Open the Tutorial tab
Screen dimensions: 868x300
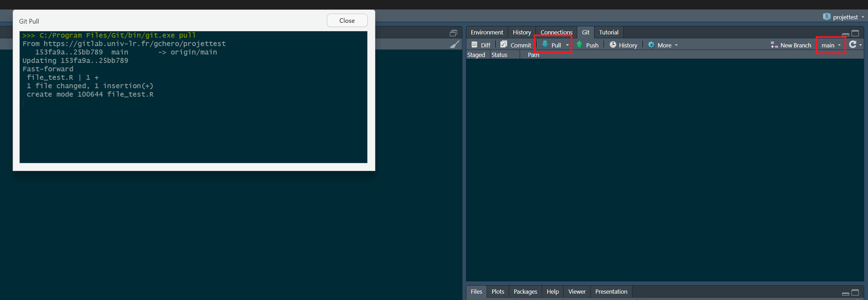[609, 32]
